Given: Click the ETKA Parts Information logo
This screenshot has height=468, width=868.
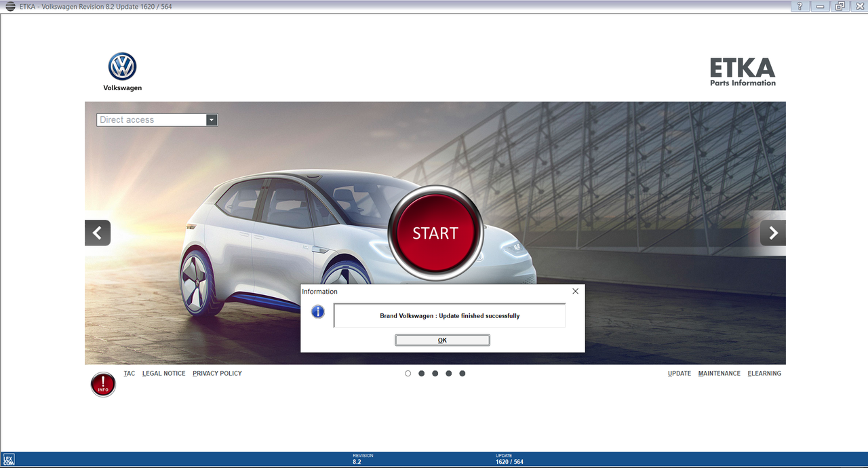Looking at the screenshot, I should coord(743,72).
